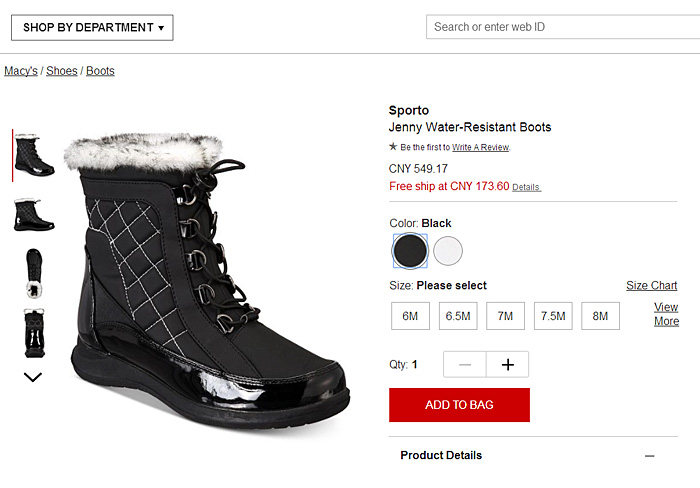The image size is (700, 488).
Task: Click the down chevron under thumbnails
Action: pos(32,377)
